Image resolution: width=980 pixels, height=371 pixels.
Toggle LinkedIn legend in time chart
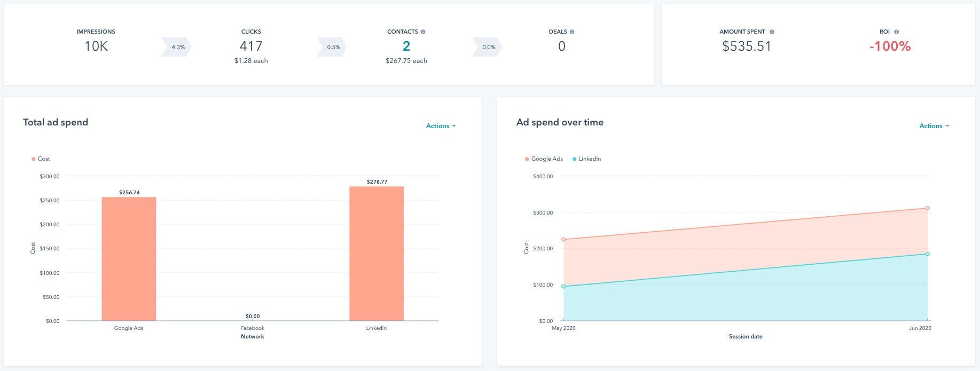[587, 159]
